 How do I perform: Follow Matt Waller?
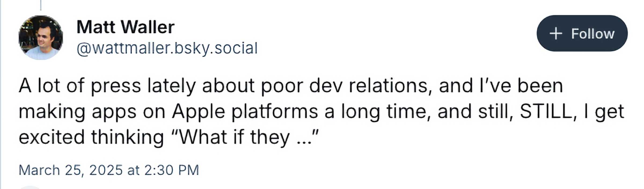coord(582,33)
